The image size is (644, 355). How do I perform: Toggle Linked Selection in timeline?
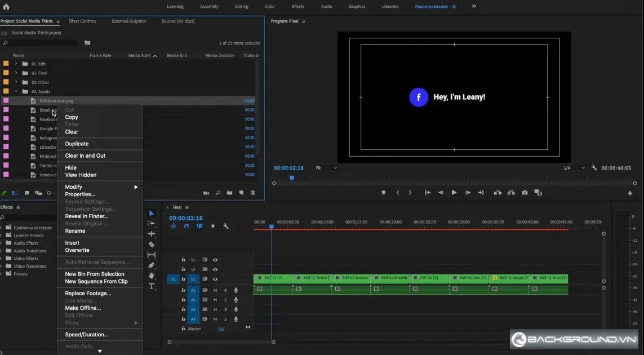coord(199,226)
